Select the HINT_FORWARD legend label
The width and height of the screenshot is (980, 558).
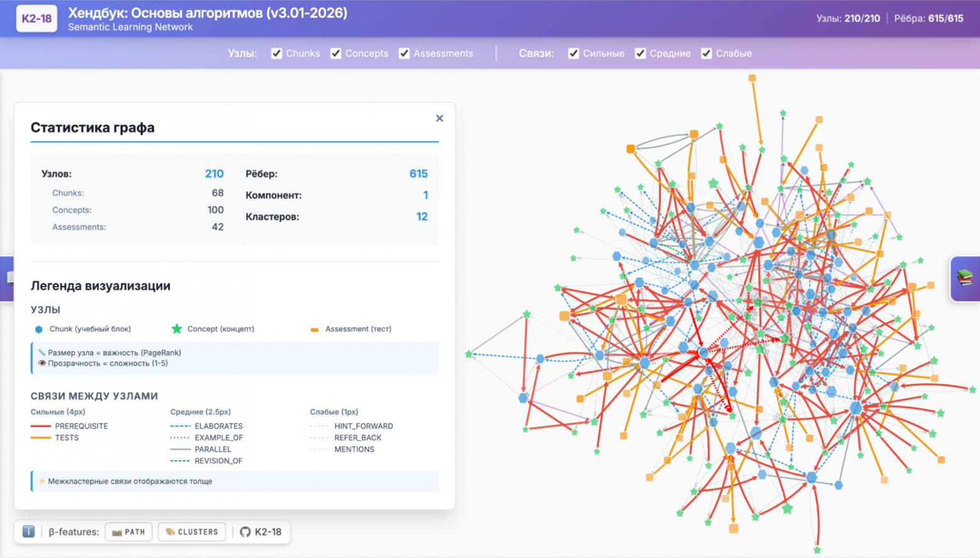coord(364,426)
